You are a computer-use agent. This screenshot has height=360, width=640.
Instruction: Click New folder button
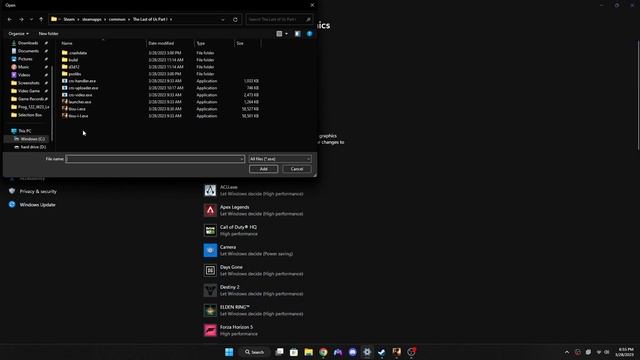(49, 33)
